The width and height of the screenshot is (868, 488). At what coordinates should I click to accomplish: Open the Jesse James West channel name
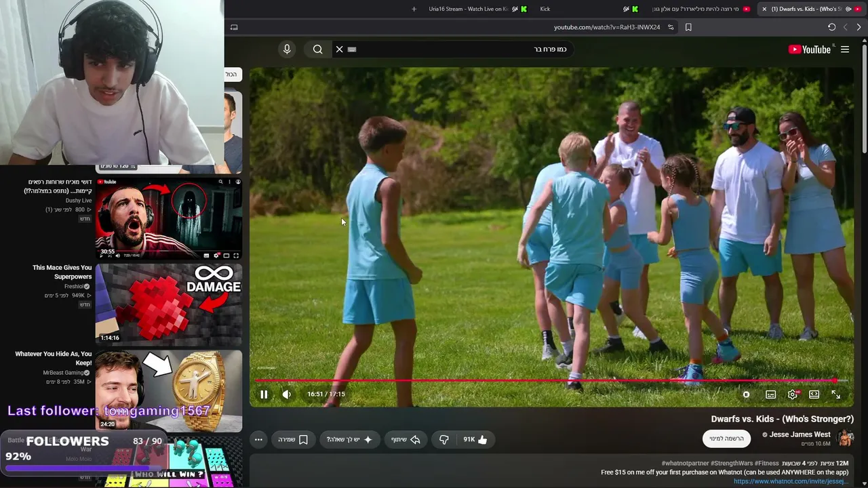coord(800,434)
